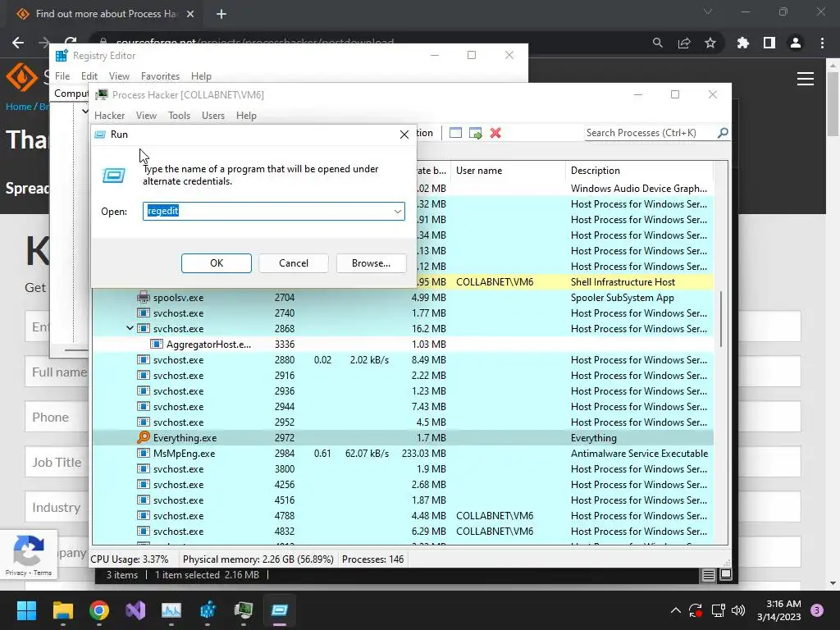Collapse the svchost.exe 2868 tree node

click(130, 328)
